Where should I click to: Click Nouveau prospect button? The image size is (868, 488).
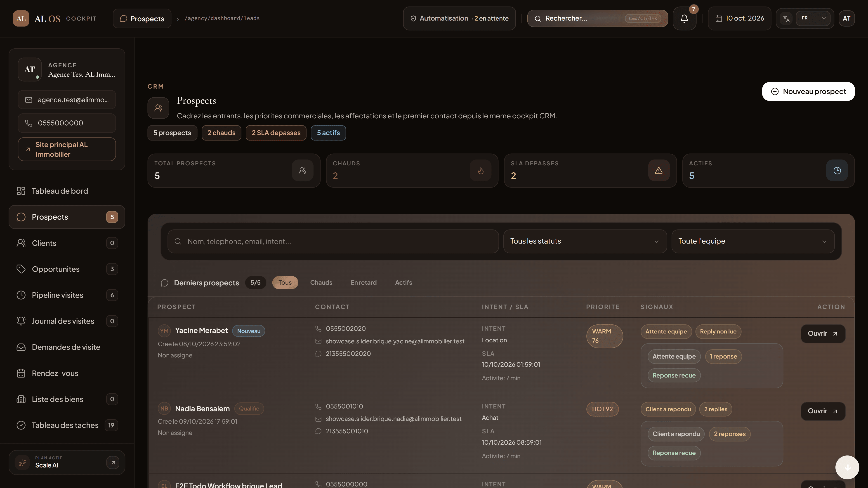(808, 91)
